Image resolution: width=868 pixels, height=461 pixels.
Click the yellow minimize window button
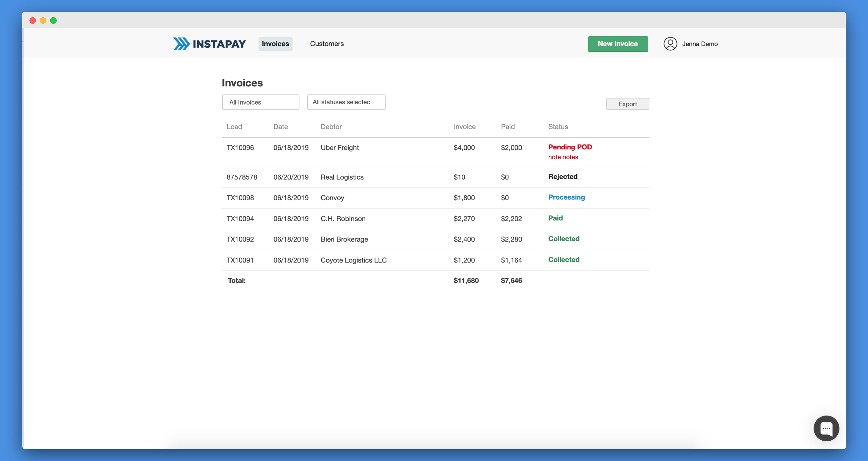43,20
